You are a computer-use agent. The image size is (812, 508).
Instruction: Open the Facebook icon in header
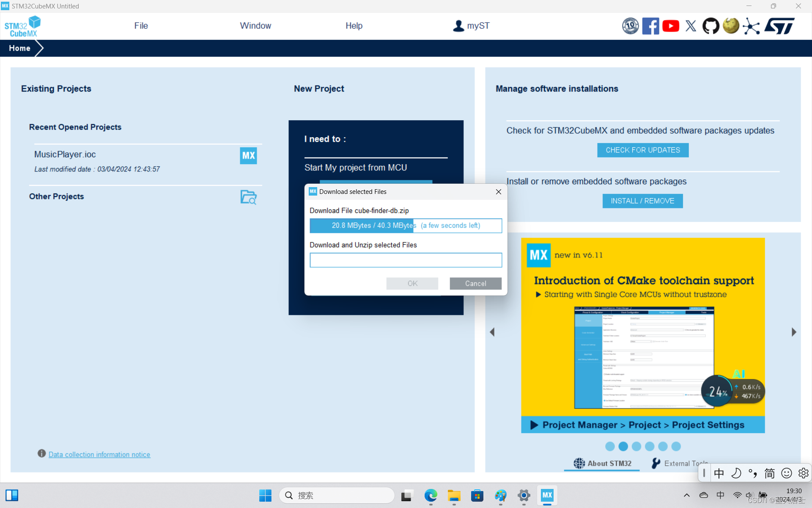pyautogui.click(x=650, y=26)
